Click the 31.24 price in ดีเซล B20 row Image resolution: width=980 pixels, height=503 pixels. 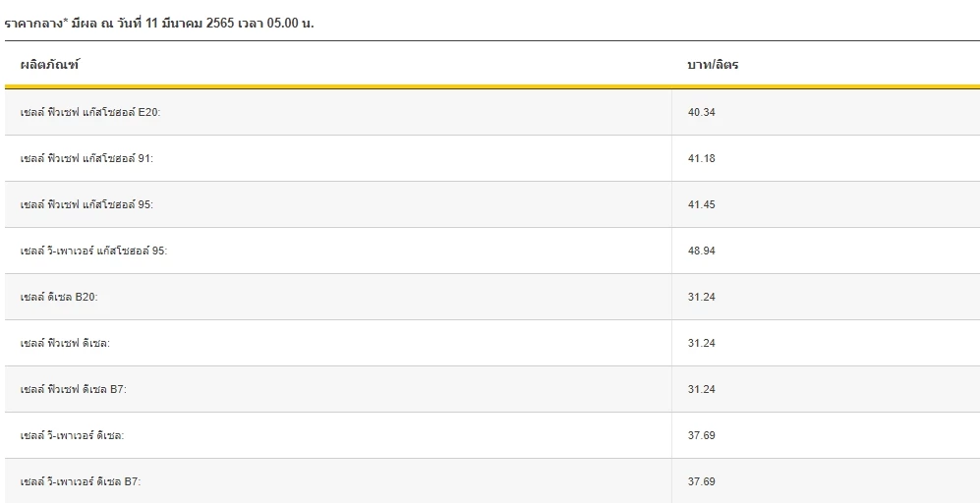(x=701, y=298)
